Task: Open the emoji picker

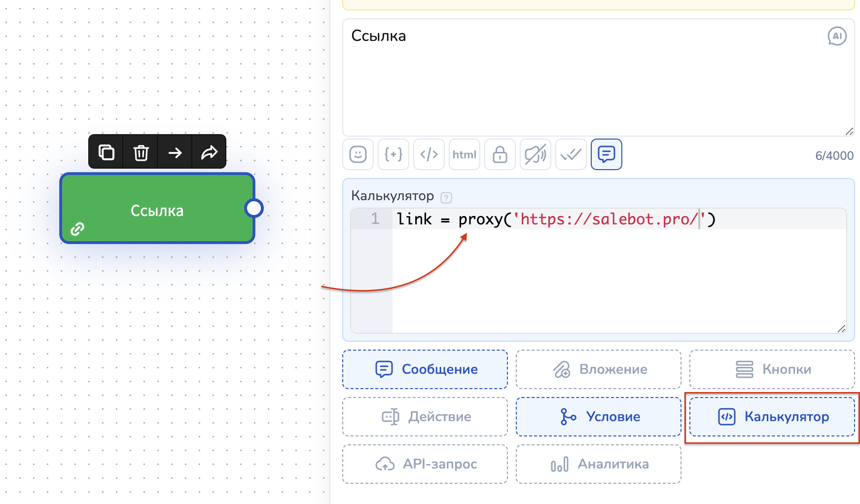Action: [x=358, y=154]
